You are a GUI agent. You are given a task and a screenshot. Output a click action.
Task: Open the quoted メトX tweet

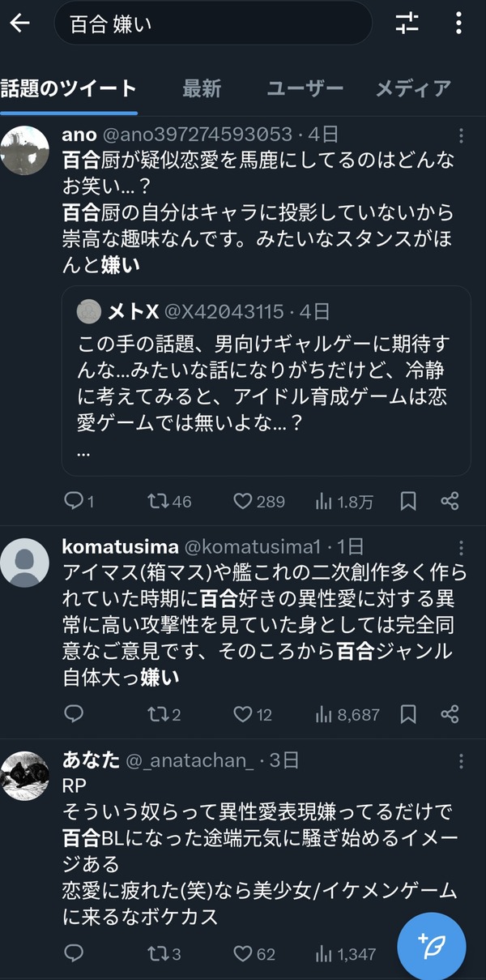pyautogui.click(x=266, y=380)
